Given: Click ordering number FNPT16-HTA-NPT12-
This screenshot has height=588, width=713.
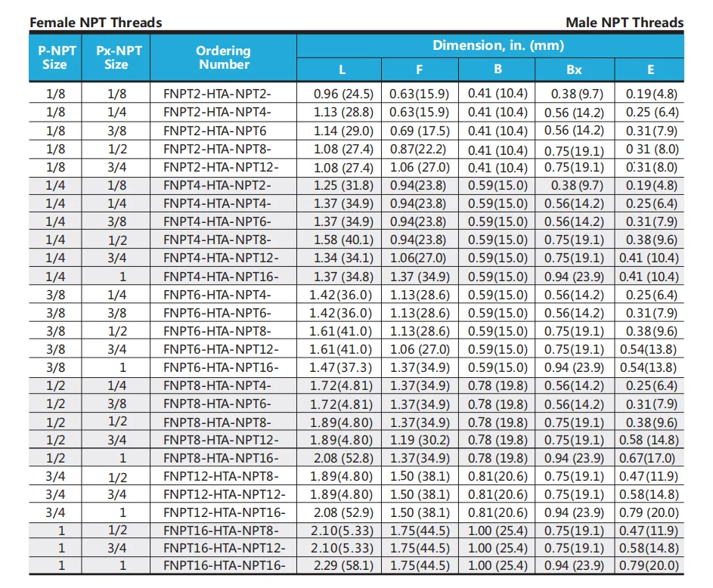Looking at the screenshot, I should pyautogui.click(x=224, y=549).
